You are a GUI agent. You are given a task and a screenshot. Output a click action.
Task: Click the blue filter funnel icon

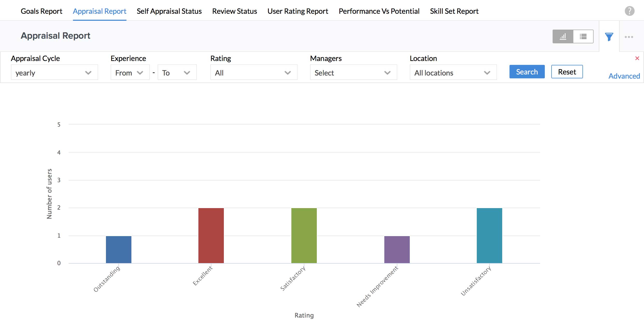(x=609, y=37)
